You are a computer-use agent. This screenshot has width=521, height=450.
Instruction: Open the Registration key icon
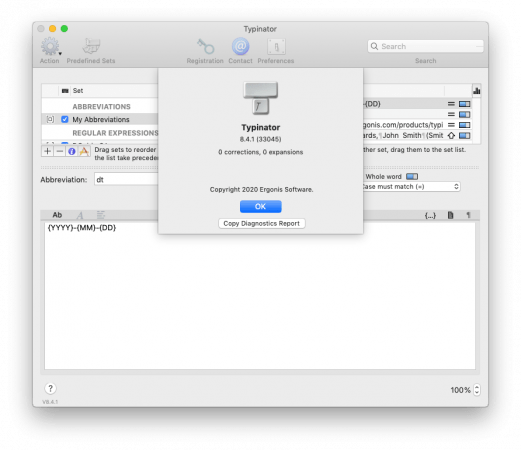[205, 46]
